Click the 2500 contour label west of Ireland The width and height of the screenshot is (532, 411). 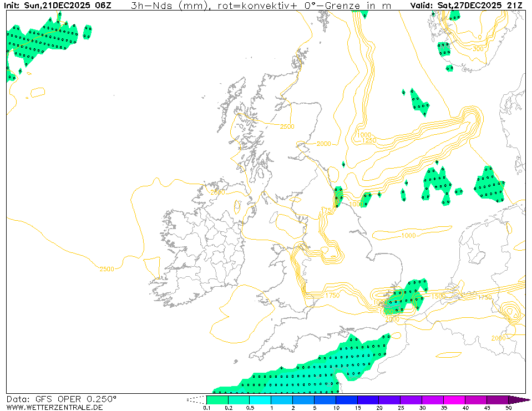107,269
